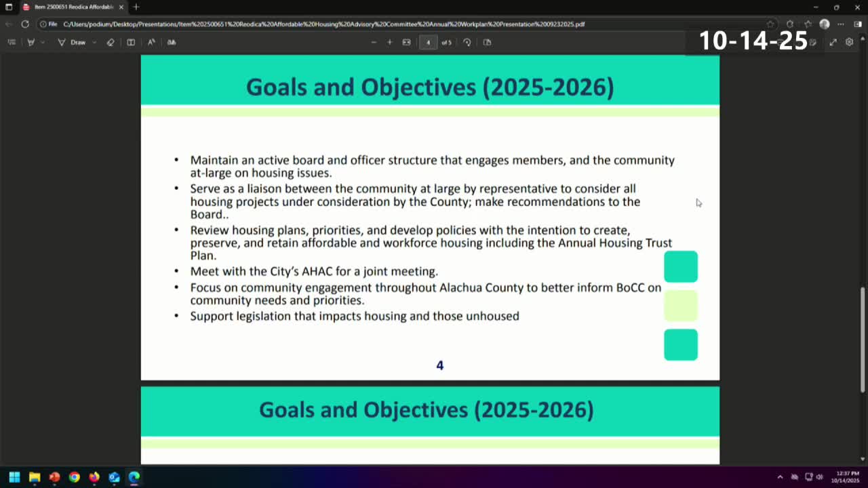Screen dimensions: 868x488
Task: Select the Erase tool
Action: (111, 42)
